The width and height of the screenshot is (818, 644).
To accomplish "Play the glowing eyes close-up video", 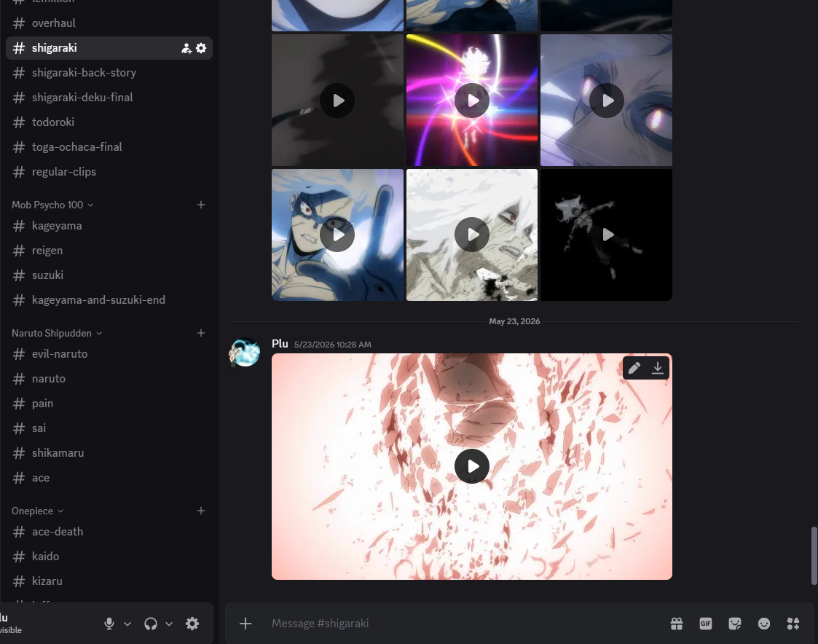I will (606, 101).
